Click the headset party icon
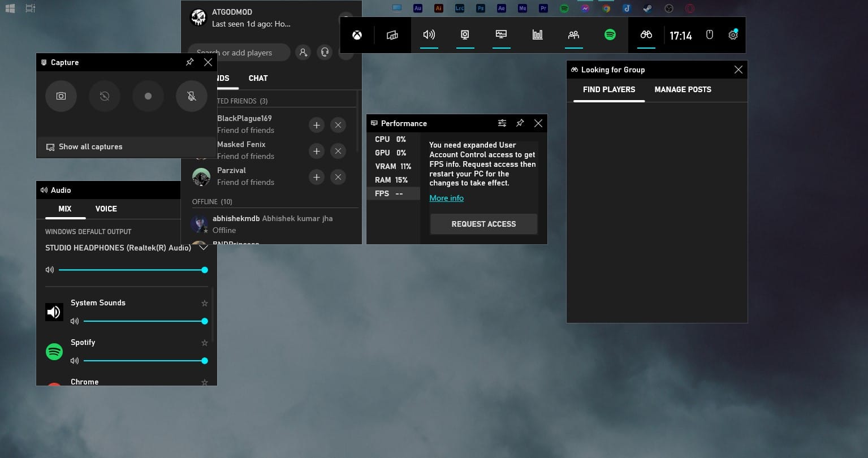The height and width of the screenshot is (458, 868). tap(325, 53)
